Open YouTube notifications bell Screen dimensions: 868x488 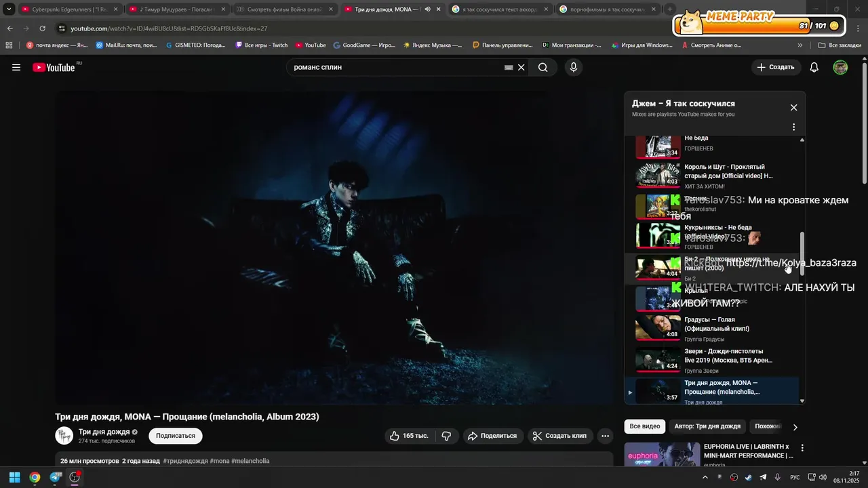(814, 67)
